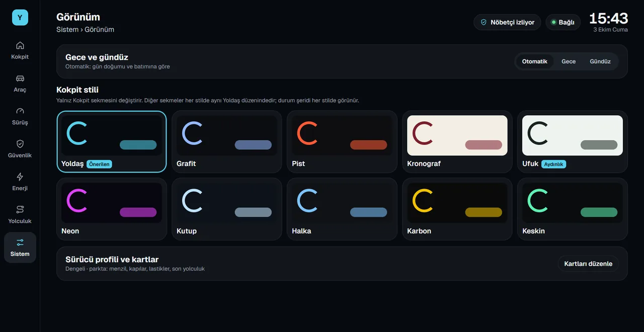Click the Görünüm page title
Viewport: 644px width, 332px height.
78,17
